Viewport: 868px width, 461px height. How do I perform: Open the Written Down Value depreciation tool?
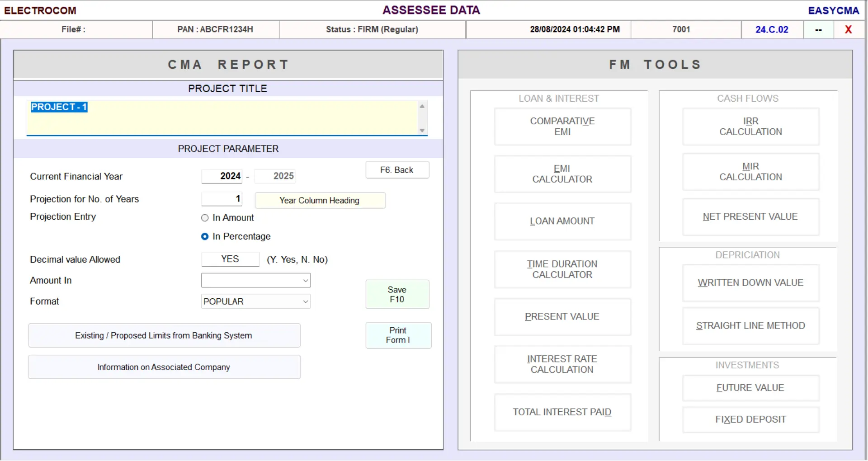(750, 282)
